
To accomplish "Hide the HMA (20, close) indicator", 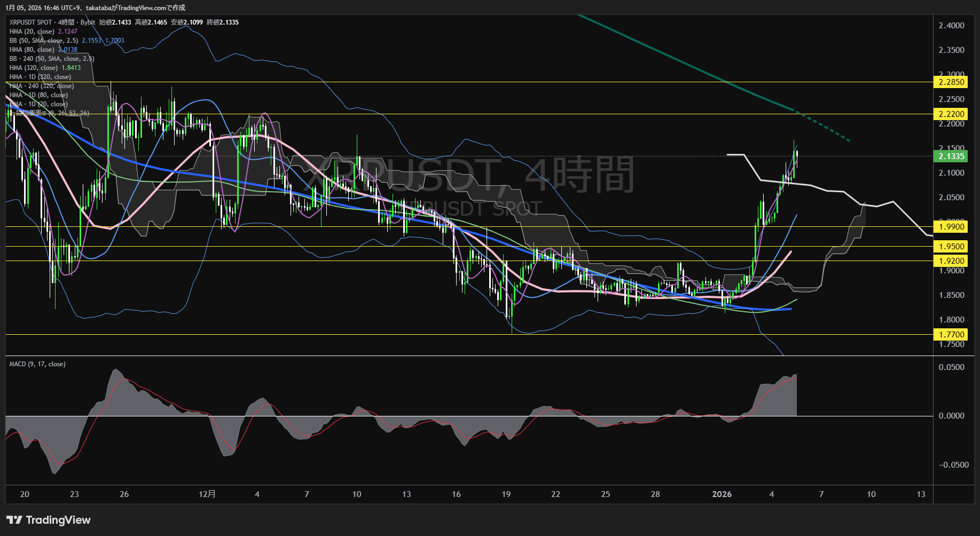I will [32, 31].
